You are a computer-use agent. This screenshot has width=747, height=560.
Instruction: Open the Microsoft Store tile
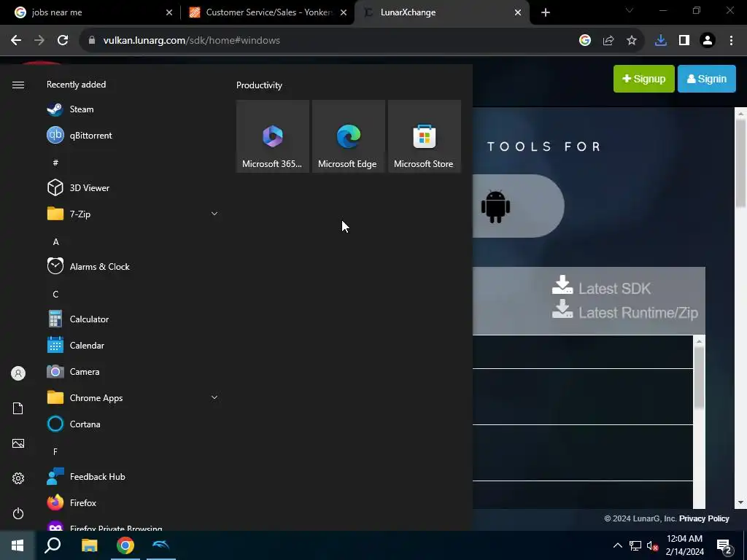424,136
